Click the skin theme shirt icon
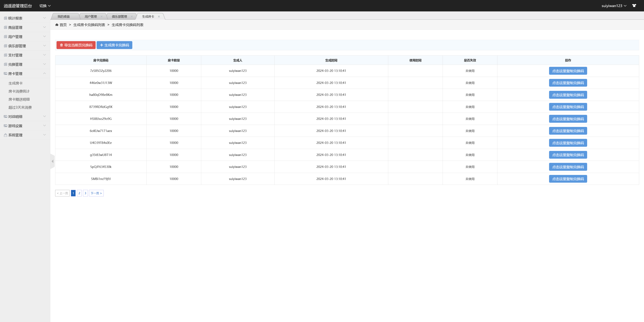 634,6
